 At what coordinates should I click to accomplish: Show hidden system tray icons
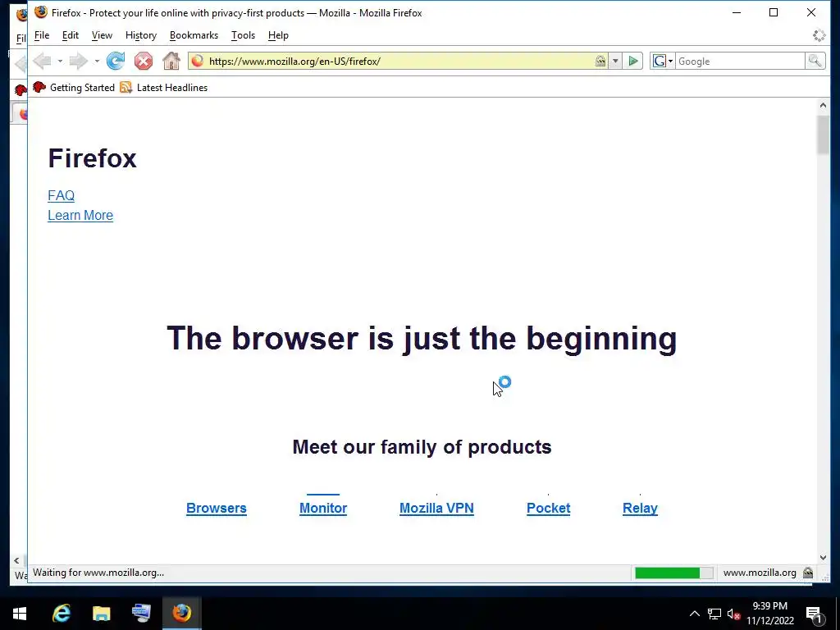[694, 614]
